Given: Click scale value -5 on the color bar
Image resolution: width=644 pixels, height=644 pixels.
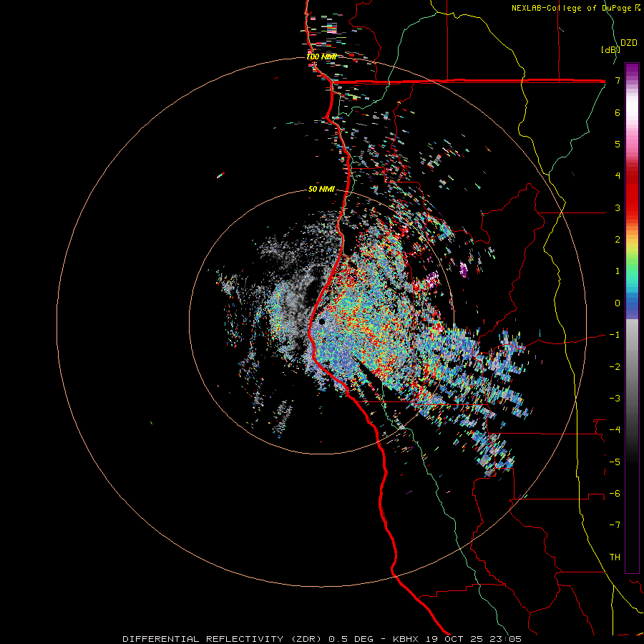Looking at the screenshot, I should coord(615,462).
